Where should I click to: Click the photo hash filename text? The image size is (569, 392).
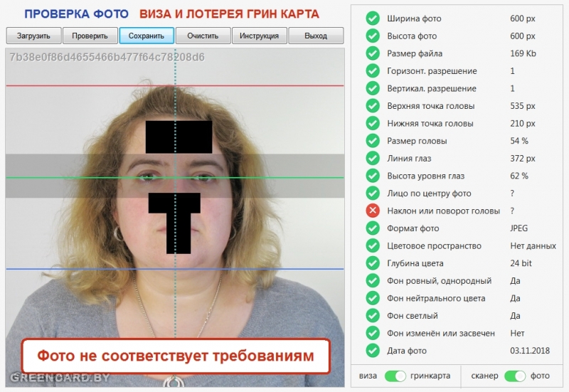pos(107,58)
